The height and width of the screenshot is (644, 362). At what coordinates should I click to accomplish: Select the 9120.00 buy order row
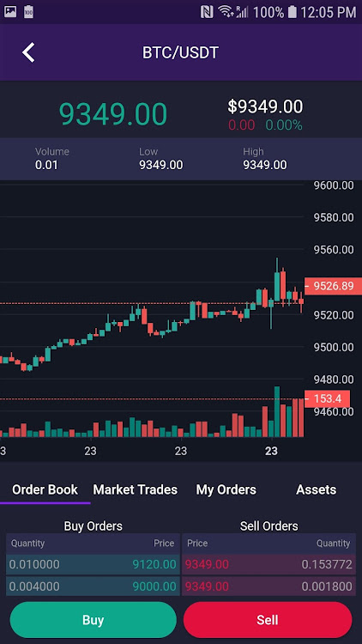click(x=93, y=564)
